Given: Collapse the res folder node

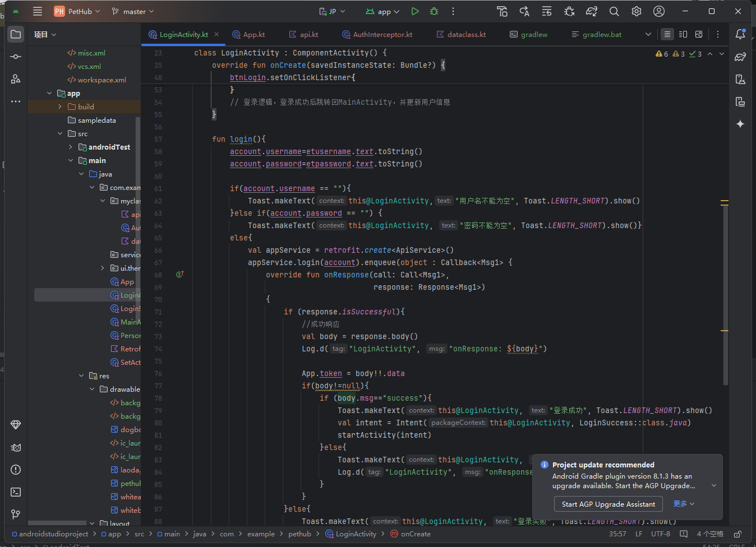Looking at the screenshot, I should [81, 376].
